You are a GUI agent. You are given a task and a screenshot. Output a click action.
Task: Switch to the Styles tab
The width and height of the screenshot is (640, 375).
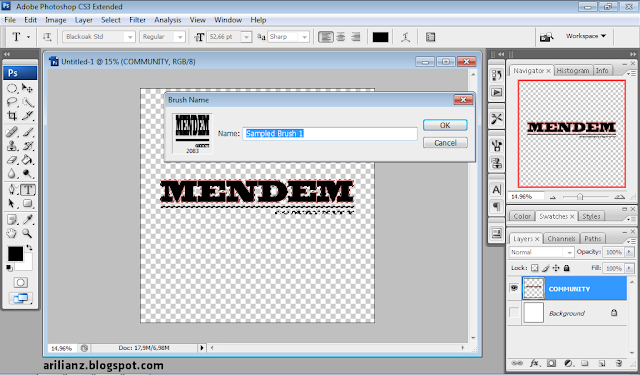(x=591, y=216)
